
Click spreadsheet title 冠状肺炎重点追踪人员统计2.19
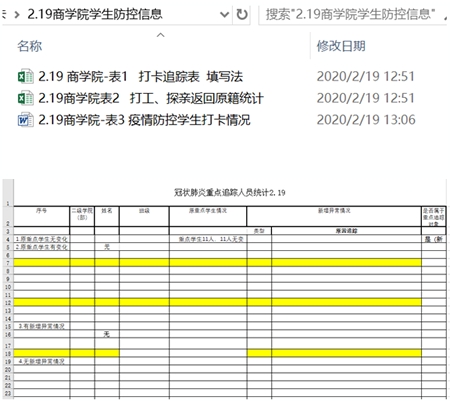click(x=230, y=192)
